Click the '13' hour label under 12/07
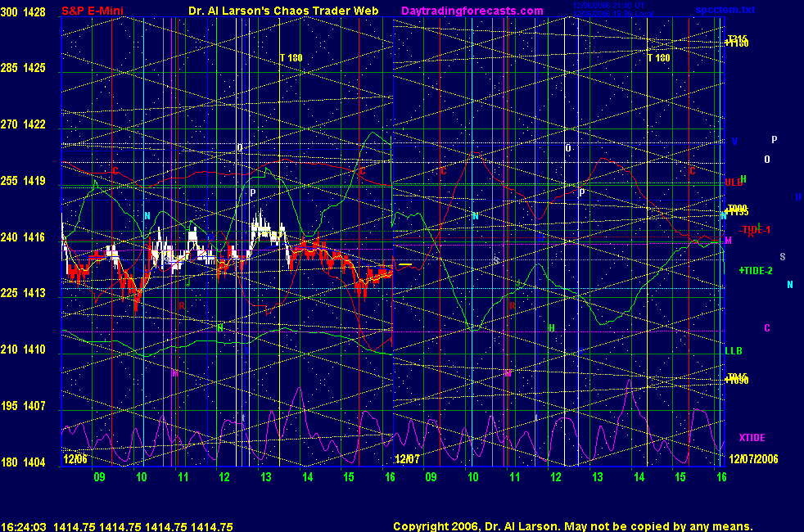The width and height of the screenshot is (804, 532). [598, 477]
